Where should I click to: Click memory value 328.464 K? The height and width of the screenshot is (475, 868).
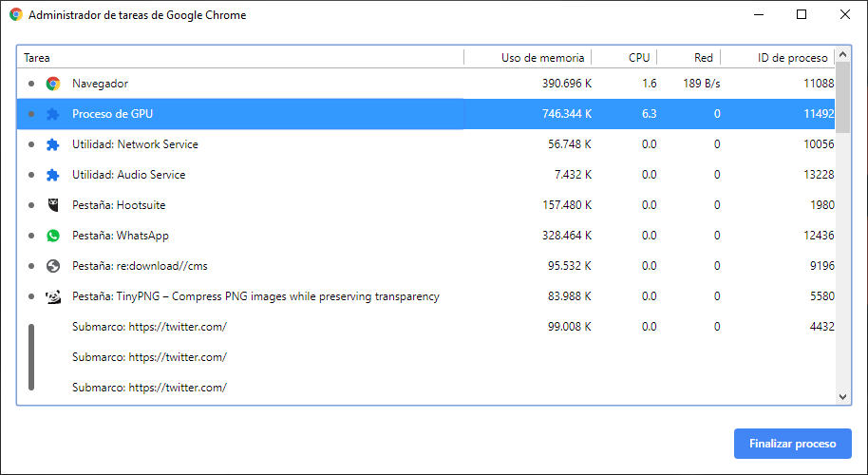pyautogui.click(x=567, y=236)
